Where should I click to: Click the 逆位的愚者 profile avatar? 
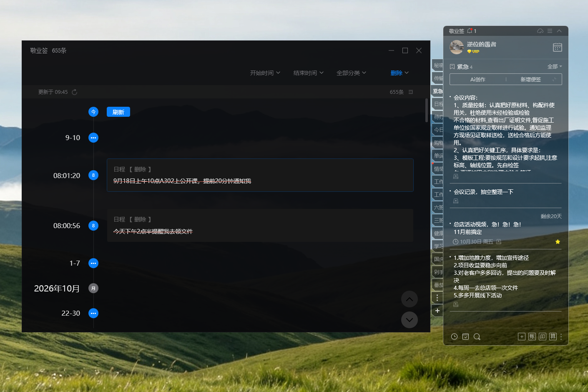[457, 47]
